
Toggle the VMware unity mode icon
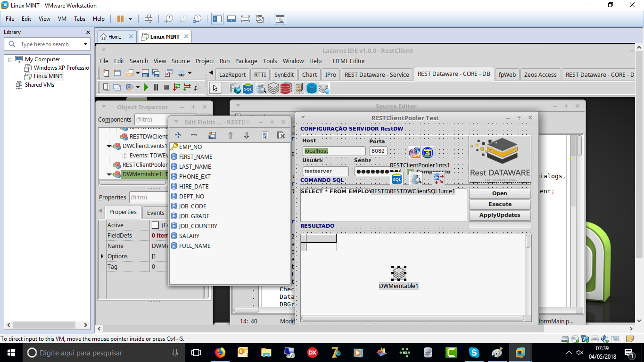(260, 19)
